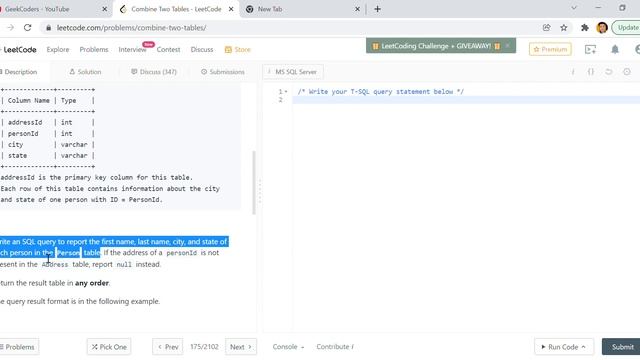Screen dimensions: 640x360
Task: Click the Submit button
Action: click(622, 347)
